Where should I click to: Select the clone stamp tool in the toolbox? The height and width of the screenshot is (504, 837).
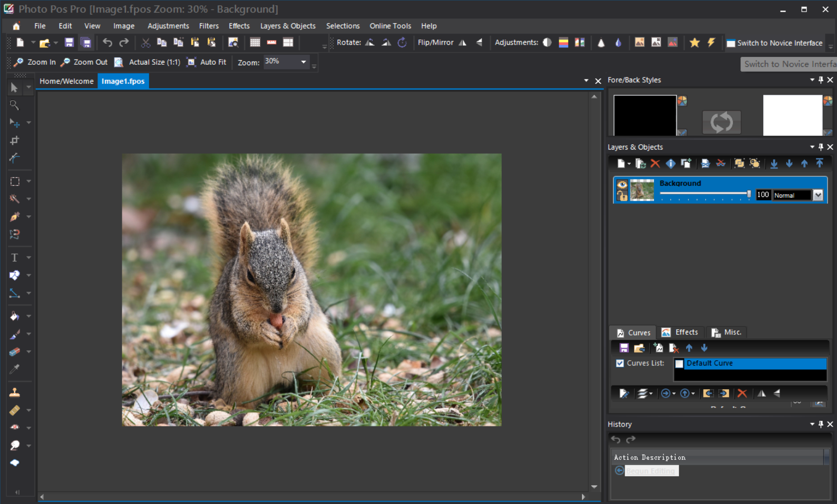pos(15,392)
